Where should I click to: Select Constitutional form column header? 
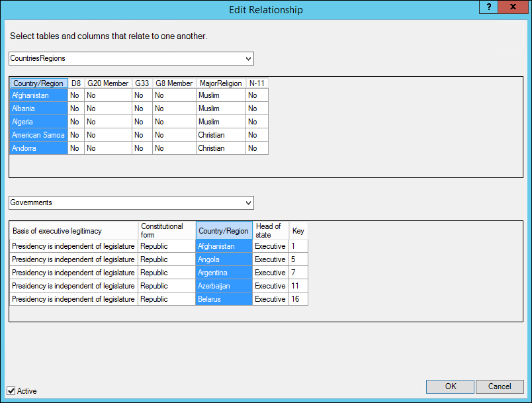coord(166,230)
